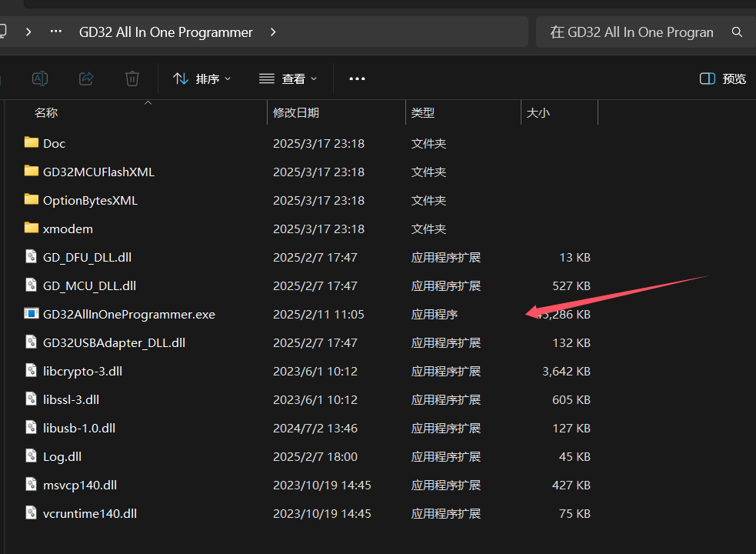Open the 排序 sort dropdown
This screenshot has height=554, width=756.
202,78
